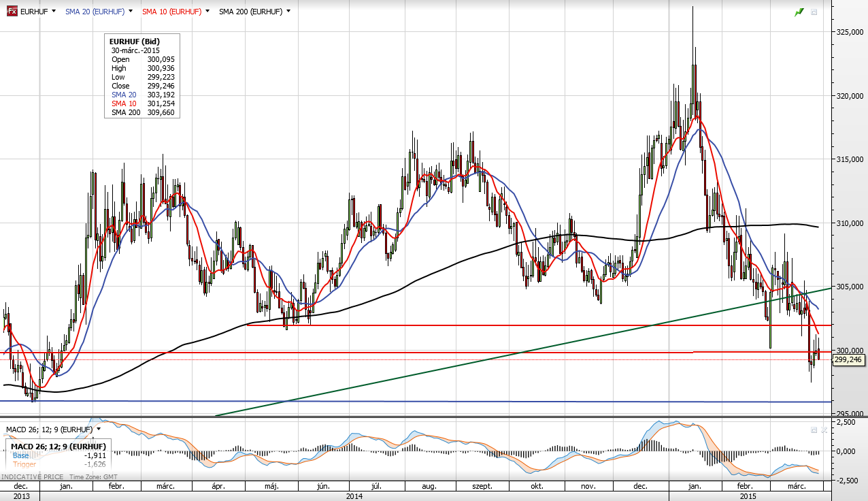Click the 2013 year label on the time axis

click(x=22, y=496)
